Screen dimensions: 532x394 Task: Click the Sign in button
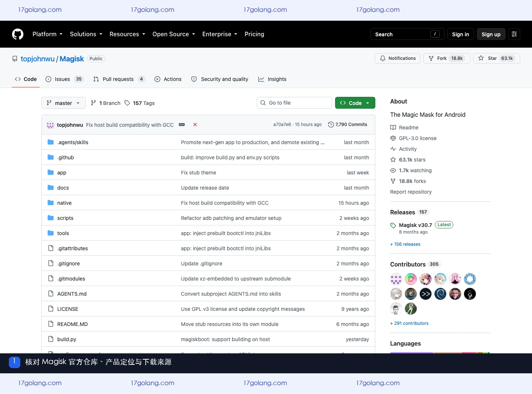[460, 34]
